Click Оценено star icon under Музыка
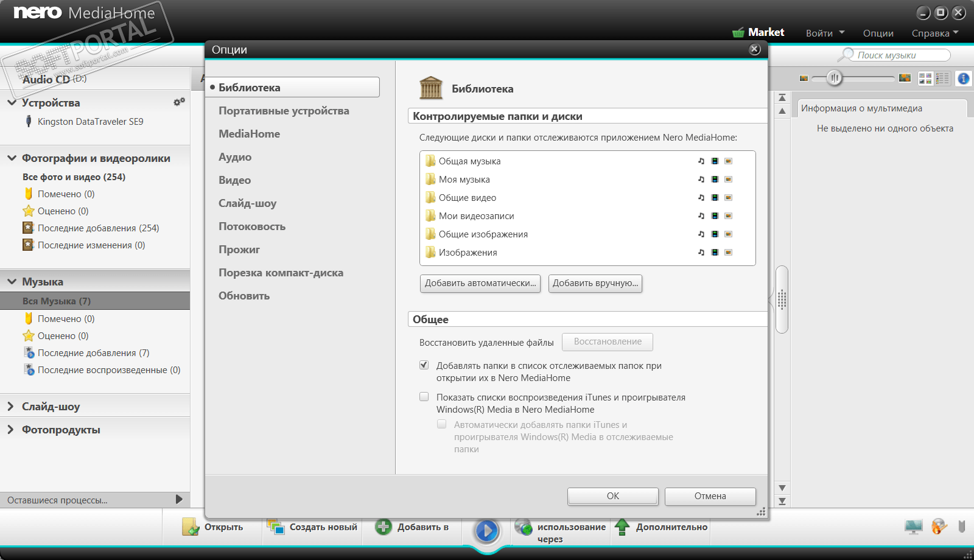974x560 pixels. [x=29, y=335]
